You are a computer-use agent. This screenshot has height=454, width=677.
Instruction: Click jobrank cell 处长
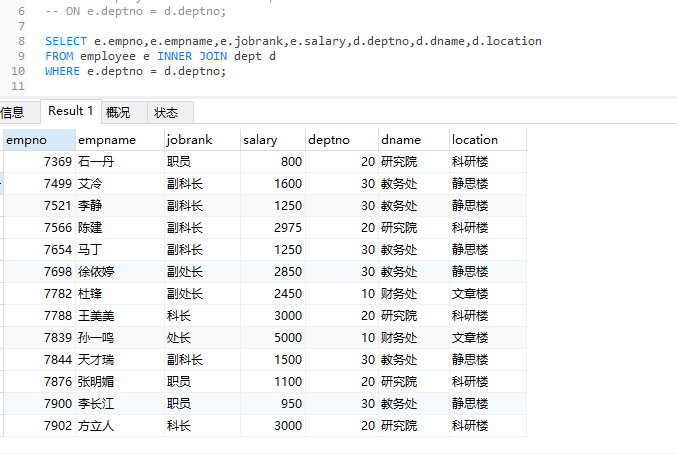[202, 338]
